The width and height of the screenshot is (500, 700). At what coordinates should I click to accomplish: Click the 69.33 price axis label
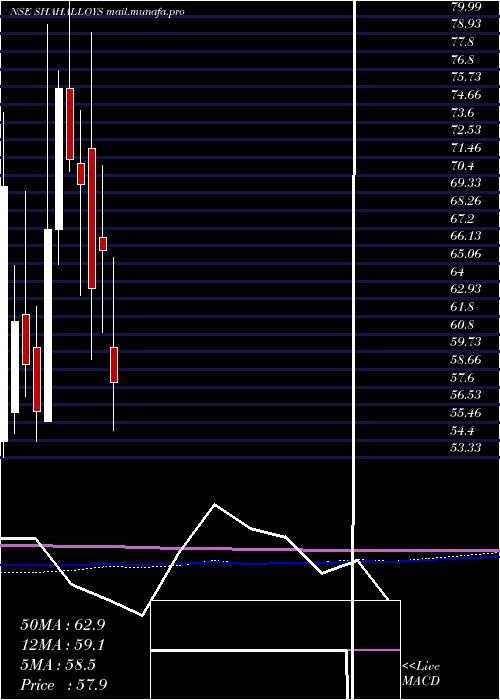466,183
